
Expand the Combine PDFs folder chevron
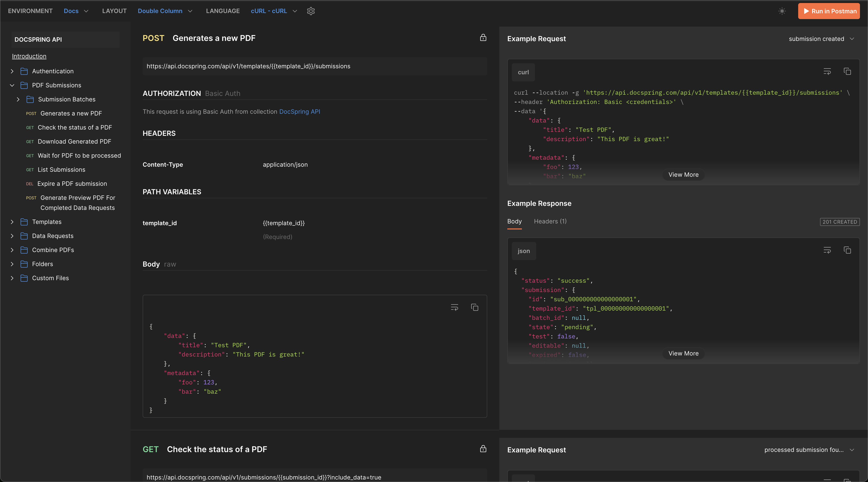click(12, 250)
